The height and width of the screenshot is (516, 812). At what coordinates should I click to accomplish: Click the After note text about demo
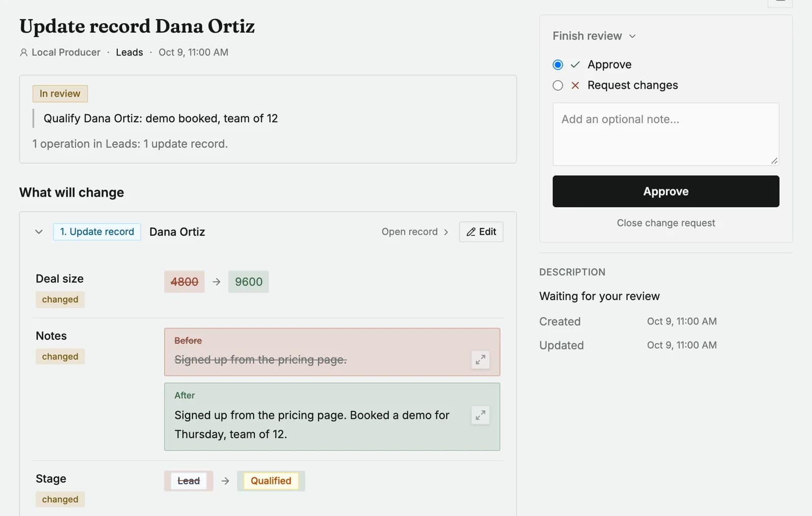312,425
